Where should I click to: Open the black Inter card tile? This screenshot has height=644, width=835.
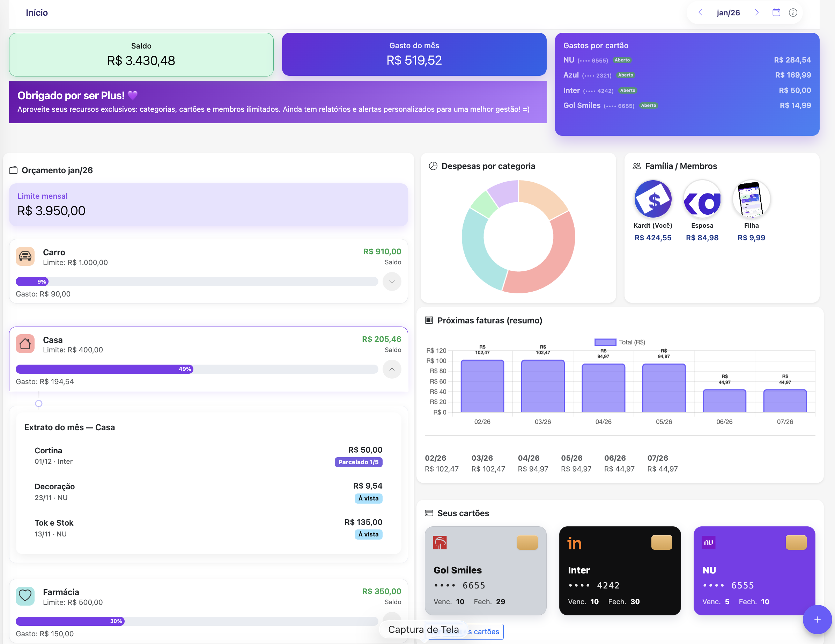click(x=619, y=571)
